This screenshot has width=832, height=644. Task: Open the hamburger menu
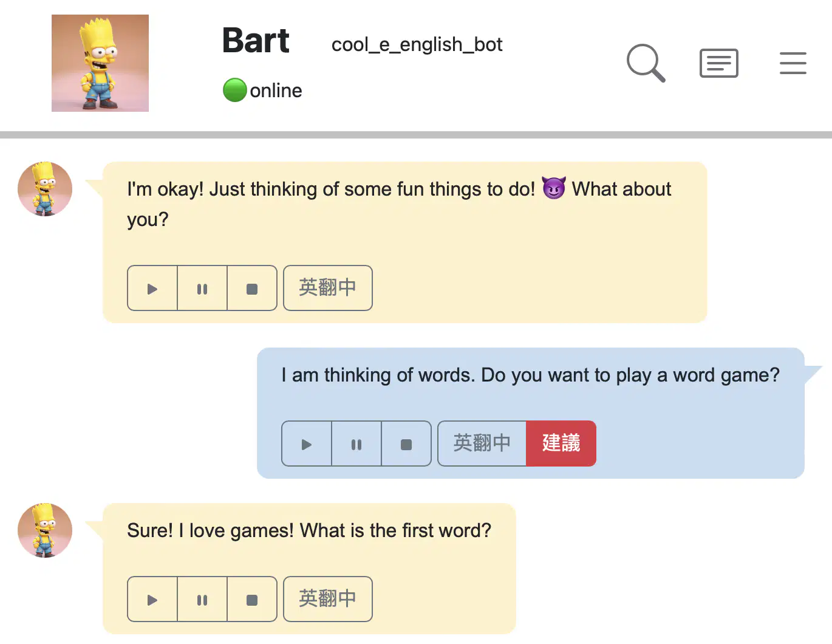[x=793, y=63]
